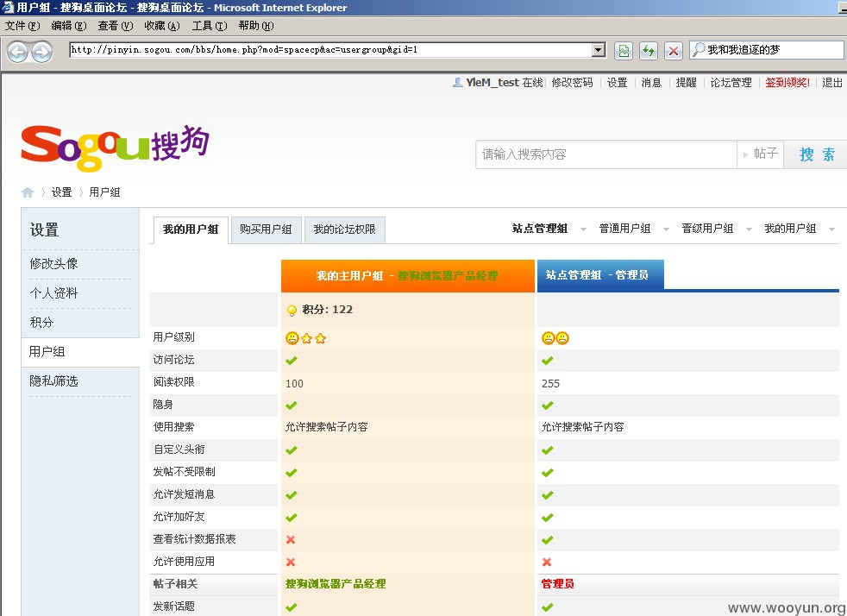
Task: Open the address bar dropdown arrow
Action: click(598, 50)
